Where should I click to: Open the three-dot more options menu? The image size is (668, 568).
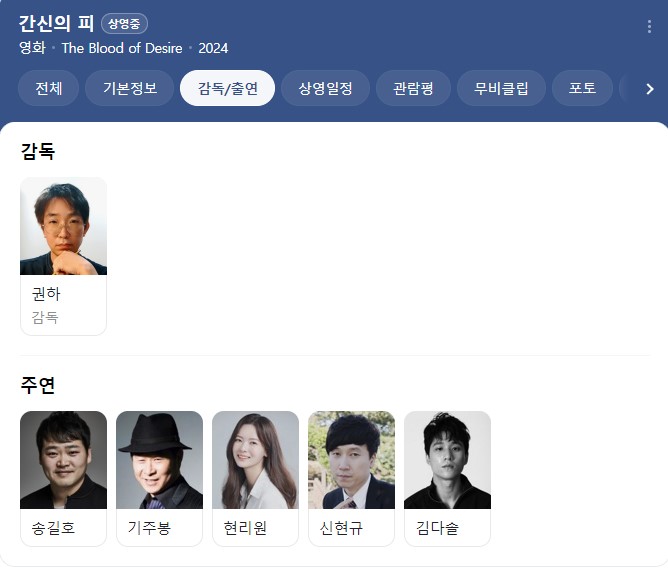click(649, 26)
